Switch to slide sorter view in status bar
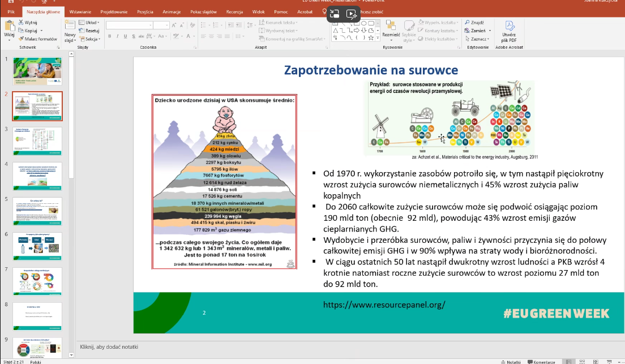This screenshot has width=625, height=364. [x=583, y=362]
